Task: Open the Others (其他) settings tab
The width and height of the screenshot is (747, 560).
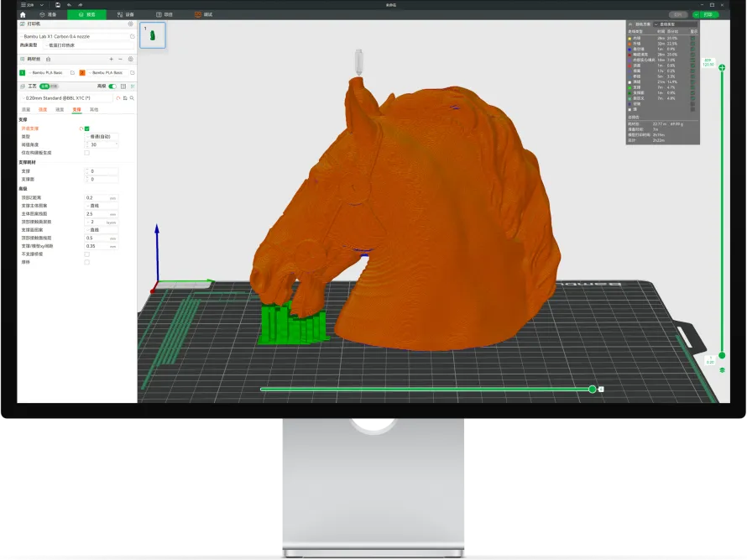Action: [x=94, y=110]
